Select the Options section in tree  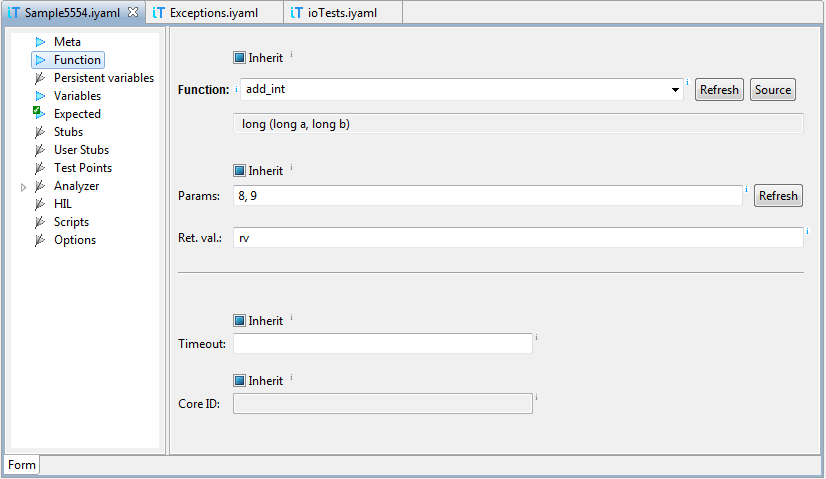pos(75,240)
